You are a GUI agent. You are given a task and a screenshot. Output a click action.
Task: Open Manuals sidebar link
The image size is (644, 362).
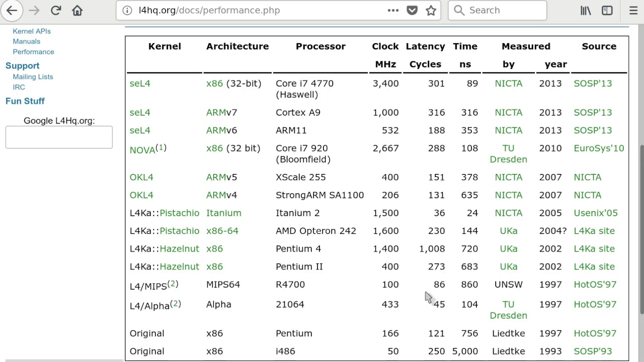coord(26,41)
